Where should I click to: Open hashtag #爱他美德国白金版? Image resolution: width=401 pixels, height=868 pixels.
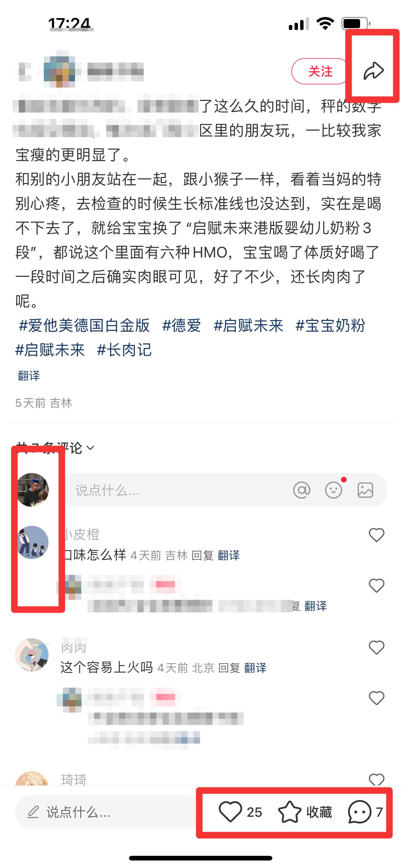[x=84, y=326]
